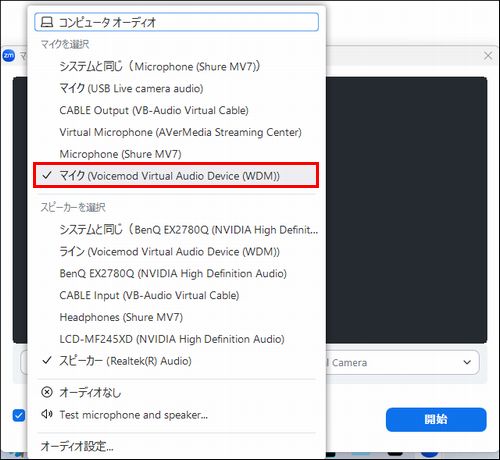
Task: Click the Zoom logo icon in title bar
Action: coord(9,55)
